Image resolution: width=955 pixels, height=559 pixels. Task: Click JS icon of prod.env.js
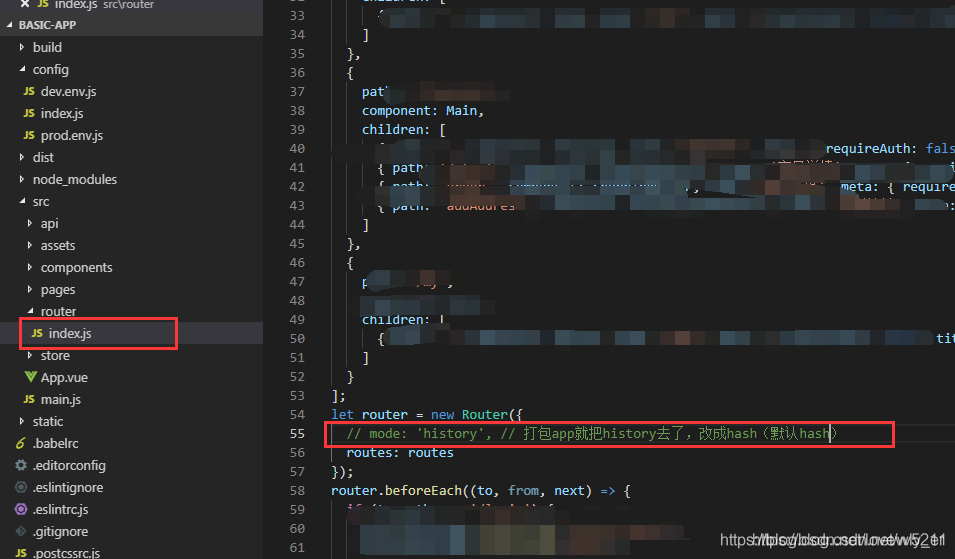[29, 135]
